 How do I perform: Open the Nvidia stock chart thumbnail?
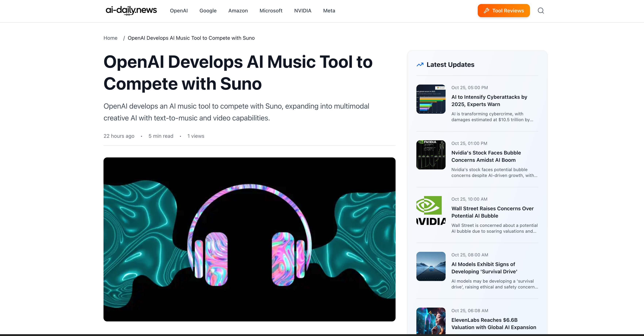click(430, 155)
